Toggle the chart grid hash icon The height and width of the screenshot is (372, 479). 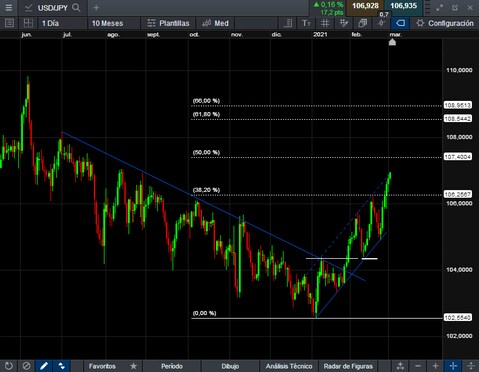(x=325, y=23)
